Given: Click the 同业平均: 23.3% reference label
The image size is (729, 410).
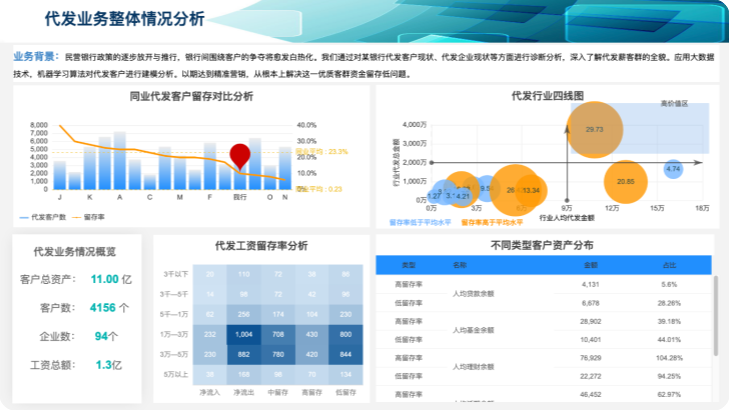Looking at the screenshot, I should click(322, 152).
